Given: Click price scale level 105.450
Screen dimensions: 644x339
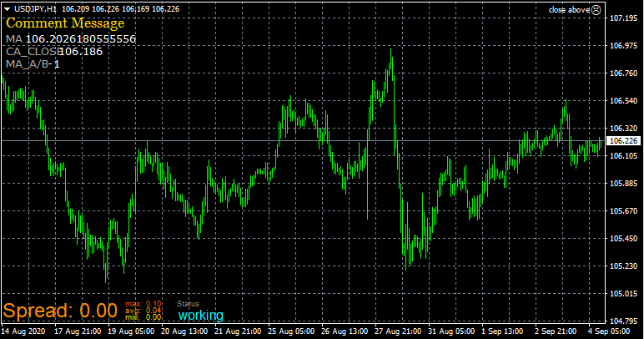Looking at the screenshot, I should pyautogui.click(x=623, y=238).
